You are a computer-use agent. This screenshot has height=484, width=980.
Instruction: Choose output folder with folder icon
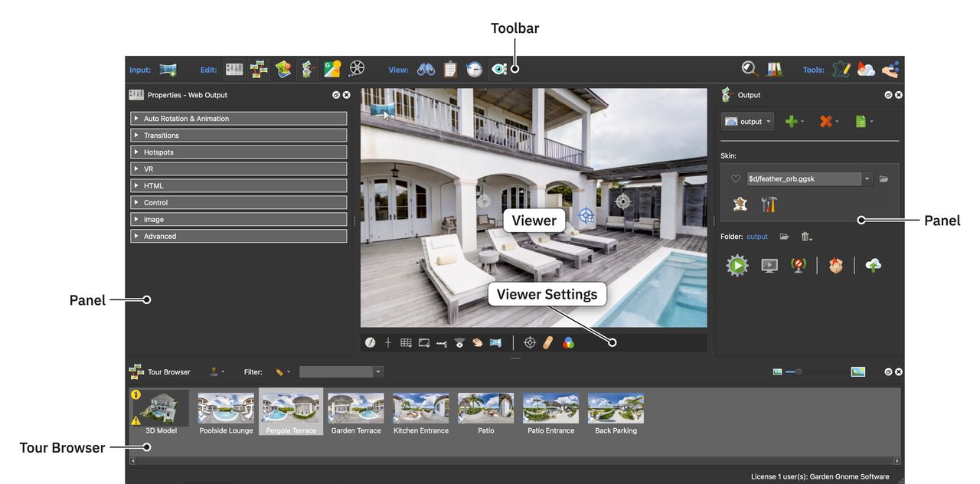tap(784, 237)
